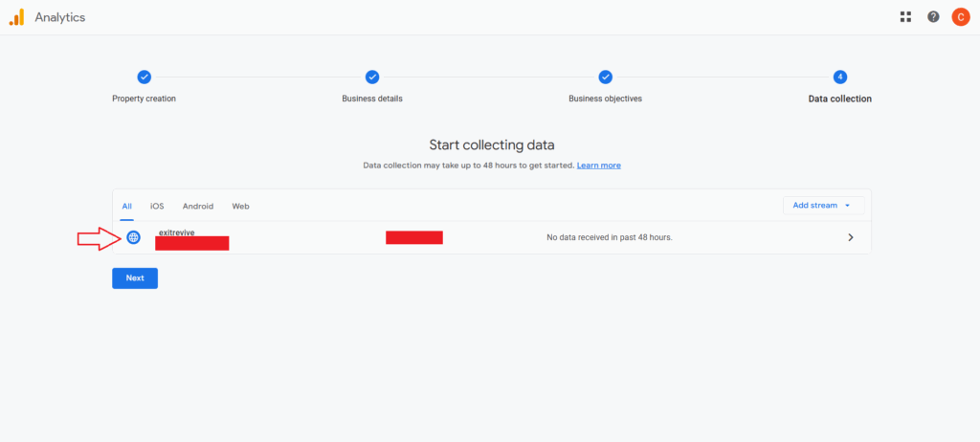Click the orange account avatar
980x442 pixels.
pyautogui.click(x=960, y=17)
